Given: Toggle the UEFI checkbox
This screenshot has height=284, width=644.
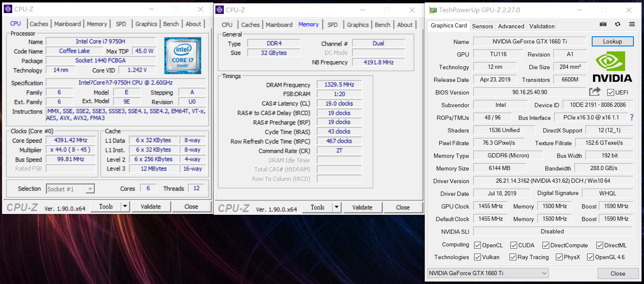Looking at the screenshot, I should (x=610, y=92).
